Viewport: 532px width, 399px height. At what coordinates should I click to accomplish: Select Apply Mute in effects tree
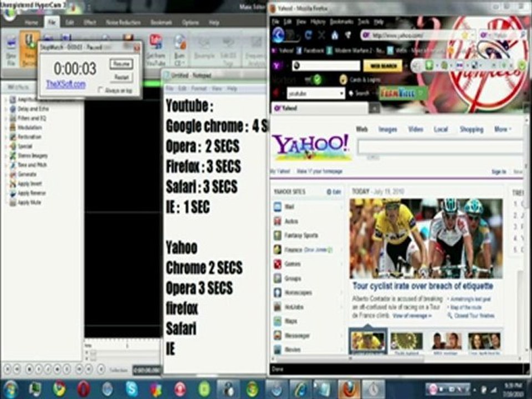tap(29, 203)
